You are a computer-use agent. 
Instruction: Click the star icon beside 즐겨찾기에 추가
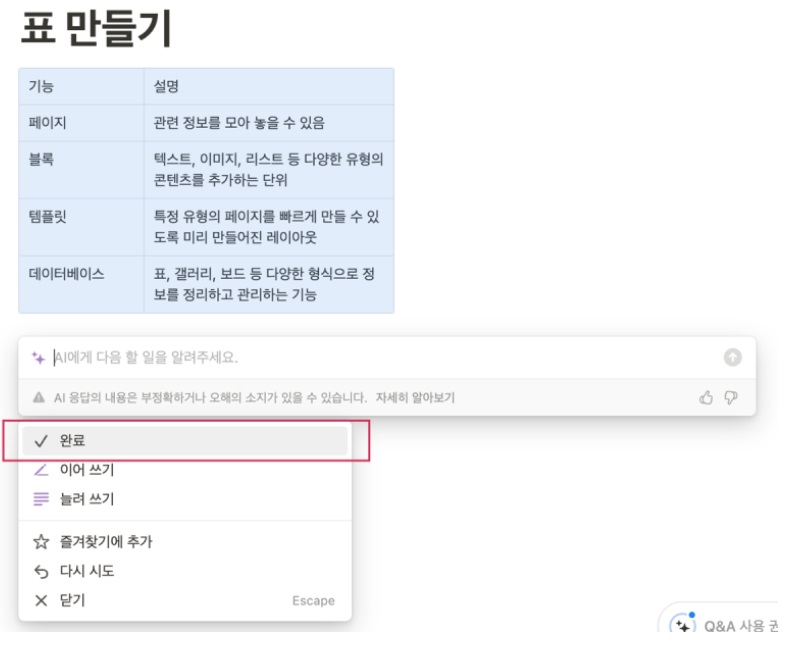[41, 542]
